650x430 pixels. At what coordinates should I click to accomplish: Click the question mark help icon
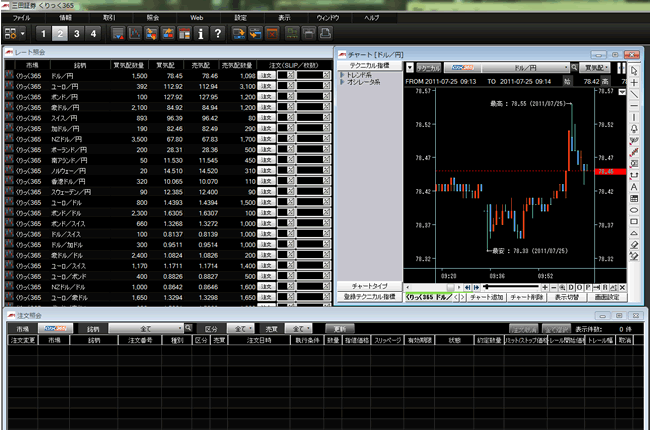point(218,34)
